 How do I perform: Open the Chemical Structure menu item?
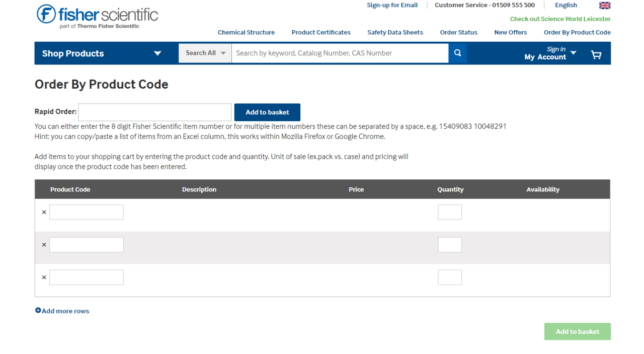[246, 32]
